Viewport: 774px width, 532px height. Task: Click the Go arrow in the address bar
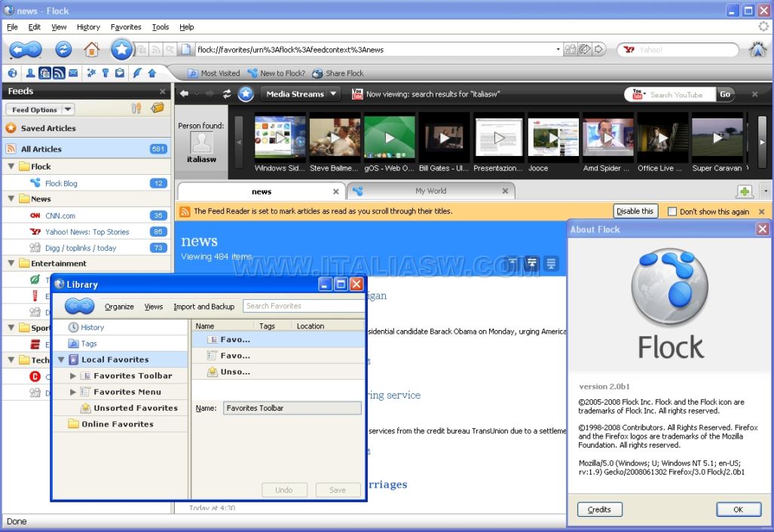(x=598, y=49)
